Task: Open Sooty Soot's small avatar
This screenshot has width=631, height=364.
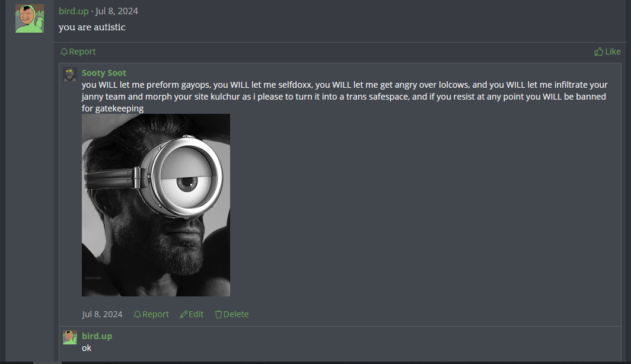Action: click(70, 75)
